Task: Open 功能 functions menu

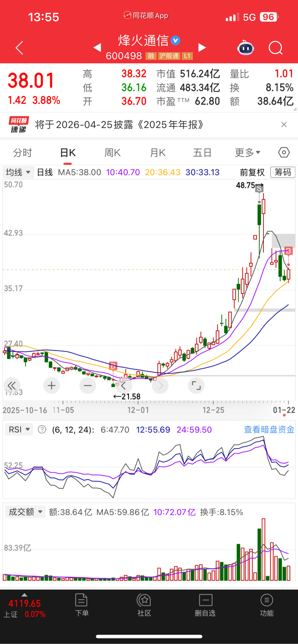Action: pyautogui.click(x=267, y=604)
